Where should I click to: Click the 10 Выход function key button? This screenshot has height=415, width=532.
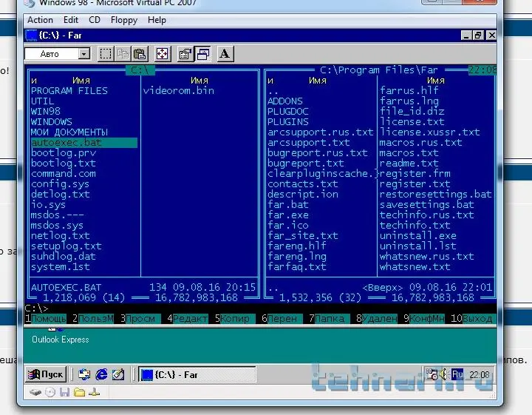pos(471,319)
